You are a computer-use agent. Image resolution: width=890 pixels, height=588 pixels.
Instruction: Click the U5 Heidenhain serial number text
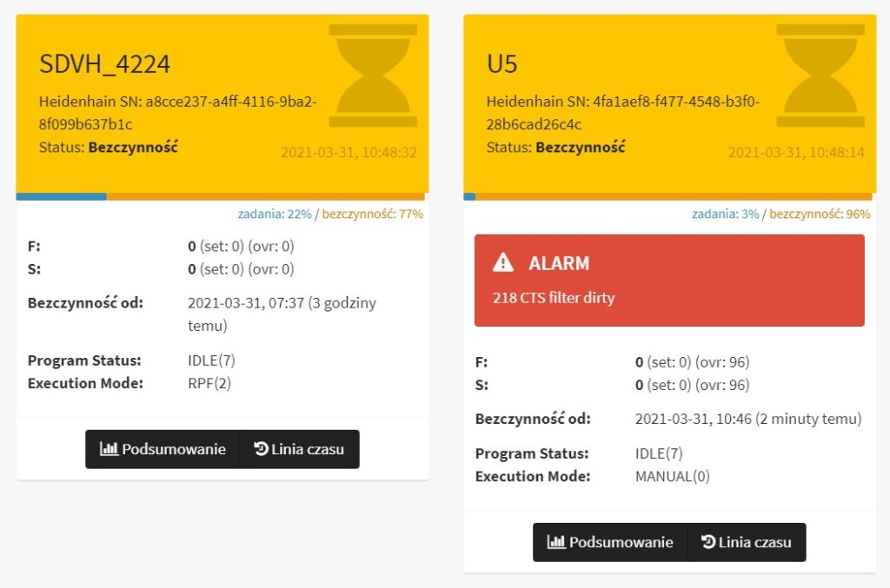(x=622, y=113)
